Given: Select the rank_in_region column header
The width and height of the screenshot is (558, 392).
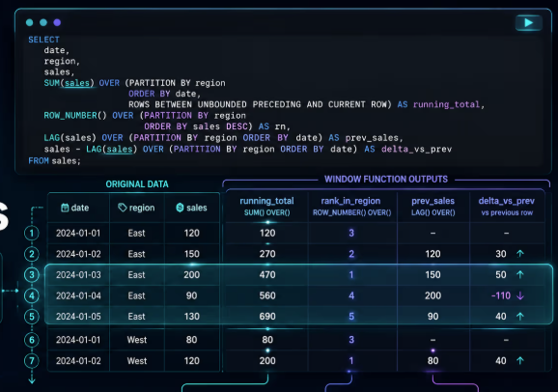Looking at the screenshot, I should coord(351,207).
